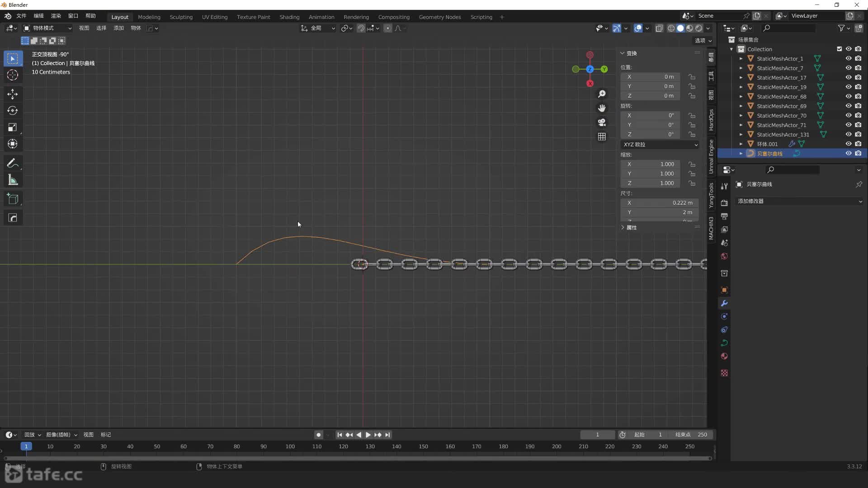Toggle Collection exclude checkbox
This screenshot has height=488, width=868.
pyautogui.click(x=840, y=49)
